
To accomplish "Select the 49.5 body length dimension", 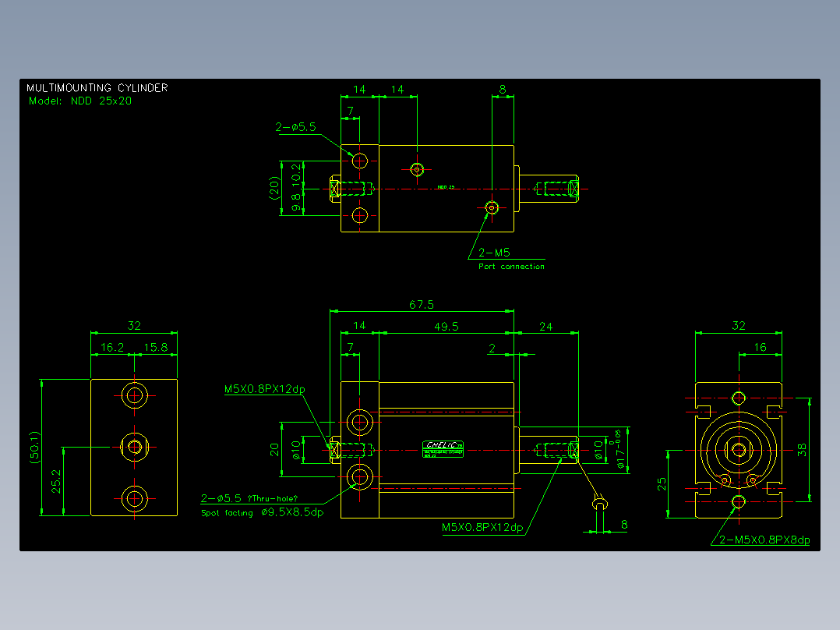I will pos(446,327).
